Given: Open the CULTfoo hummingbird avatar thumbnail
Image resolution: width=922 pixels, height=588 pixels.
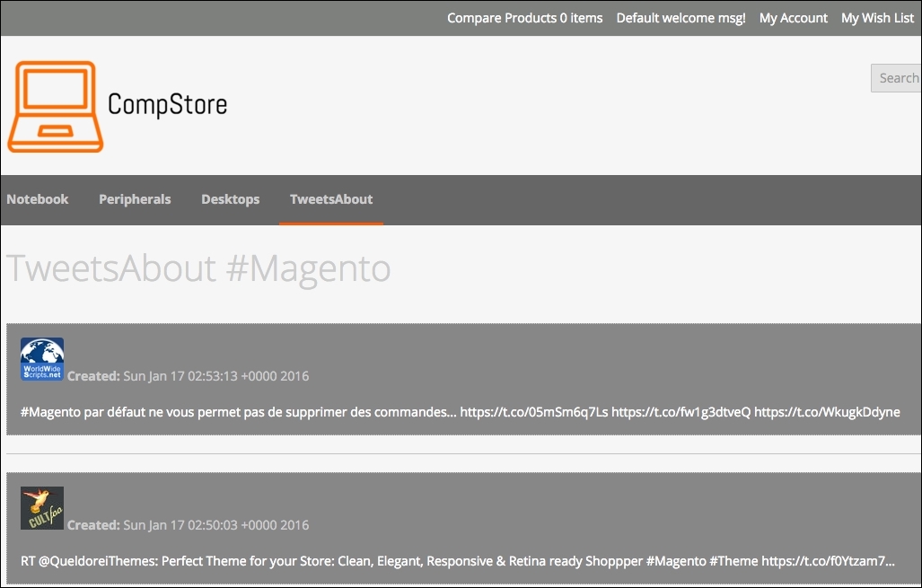Looking at the screenshot, I should tap(42, 508).
